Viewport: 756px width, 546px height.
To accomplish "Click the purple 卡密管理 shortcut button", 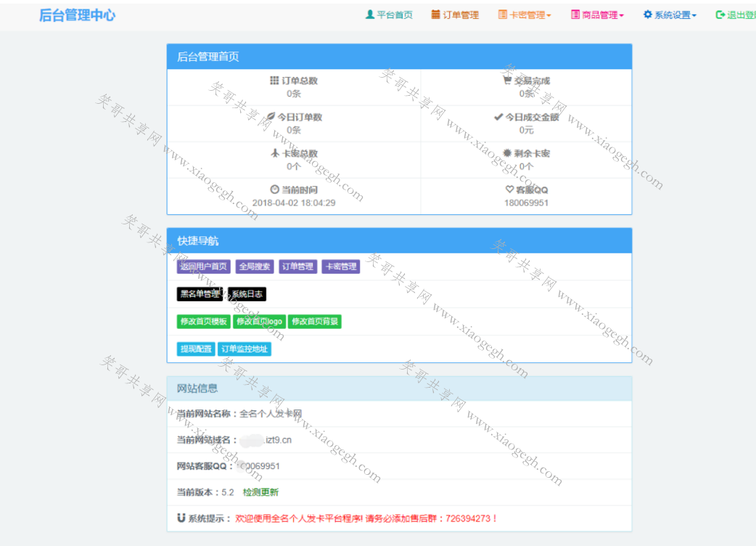I will 341,266.
